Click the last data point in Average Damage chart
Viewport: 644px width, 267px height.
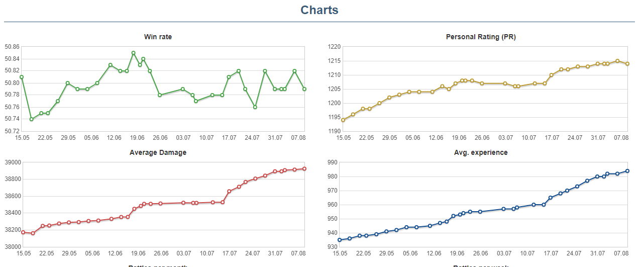click(x=304, y=169)
